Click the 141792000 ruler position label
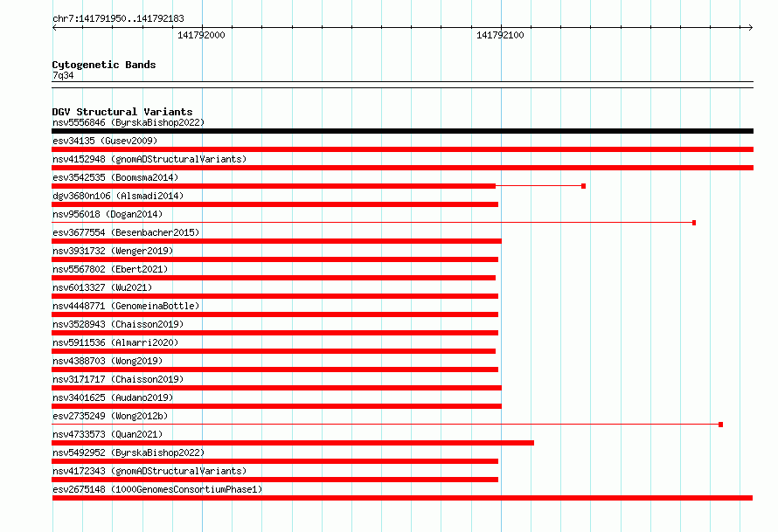Image resolution: width=778 pixels, height=532 pixels. pos(201,35)
